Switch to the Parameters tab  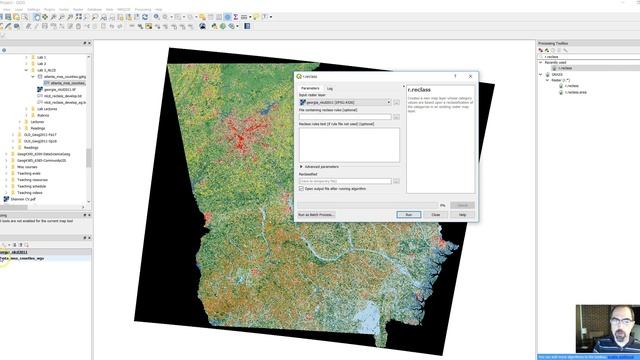point(310,89)
